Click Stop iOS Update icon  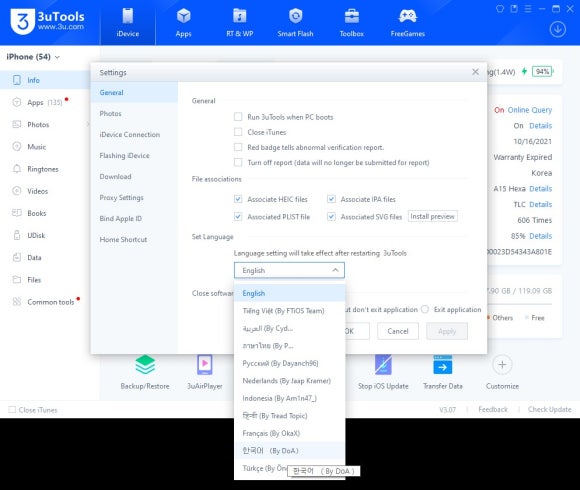(x=383, y=365)
